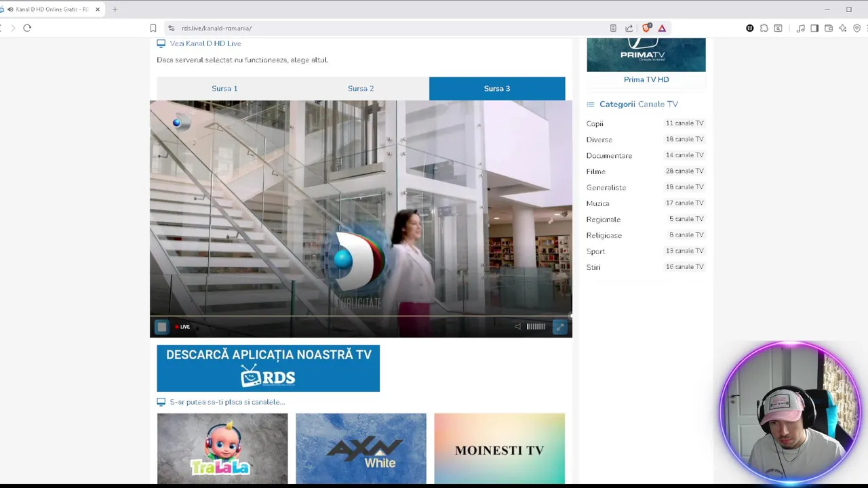Open the TraLaLa channel thumbnail
Viewport: 868px width, 488px height.
222,448
